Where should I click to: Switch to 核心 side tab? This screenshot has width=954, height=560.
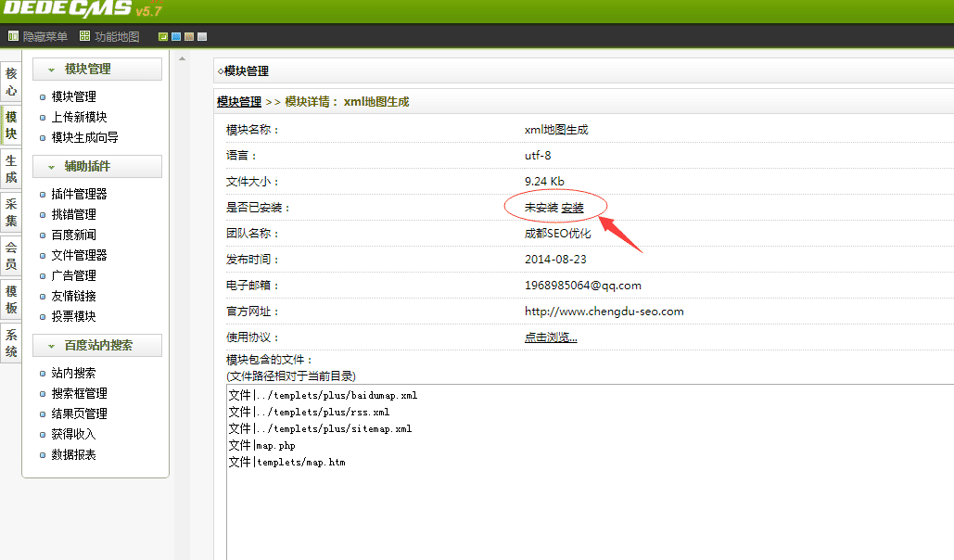11,83
